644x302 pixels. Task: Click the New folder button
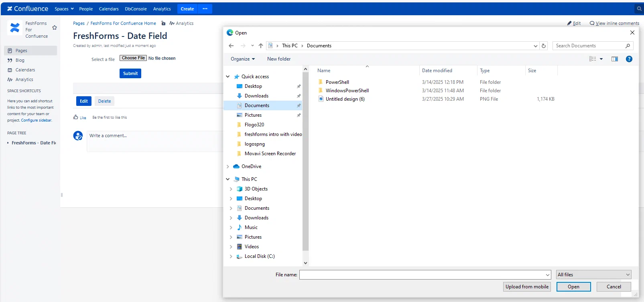click(279, 59)
